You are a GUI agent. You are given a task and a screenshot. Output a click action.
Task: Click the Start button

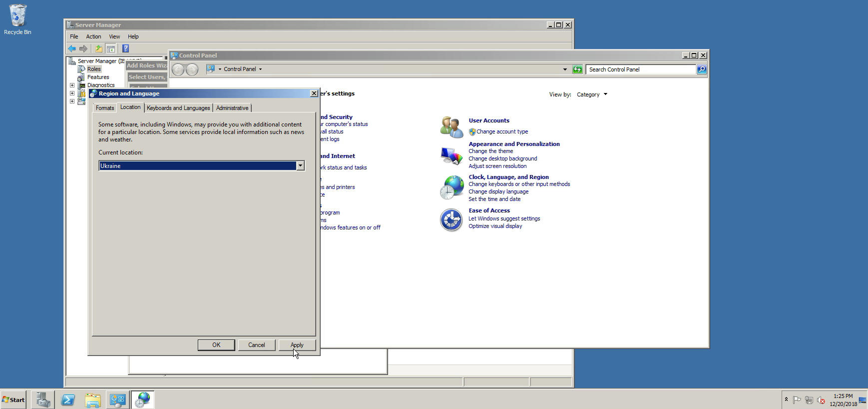pyautogui.click(x=13, y=400)
